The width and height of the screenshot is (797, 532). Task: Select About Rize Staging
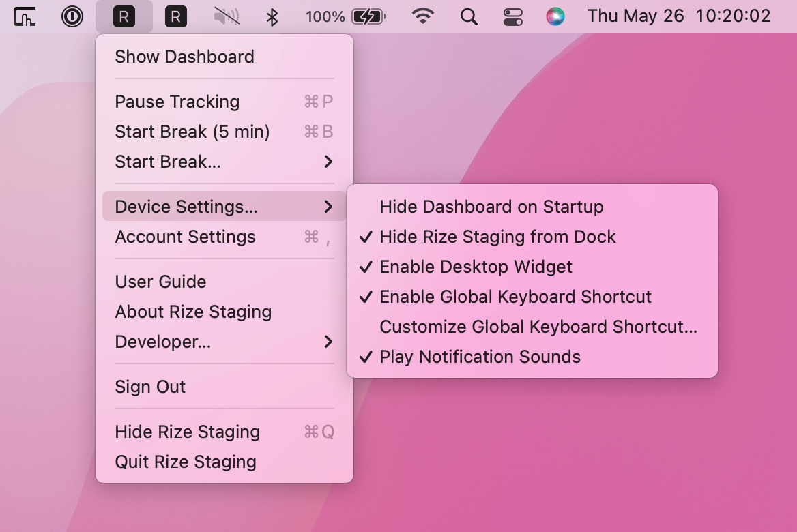224,312
